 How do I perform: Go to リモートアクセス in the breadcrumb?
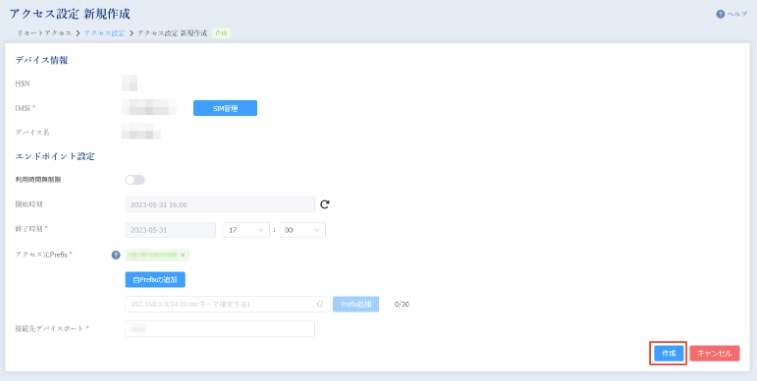[44, 33]
